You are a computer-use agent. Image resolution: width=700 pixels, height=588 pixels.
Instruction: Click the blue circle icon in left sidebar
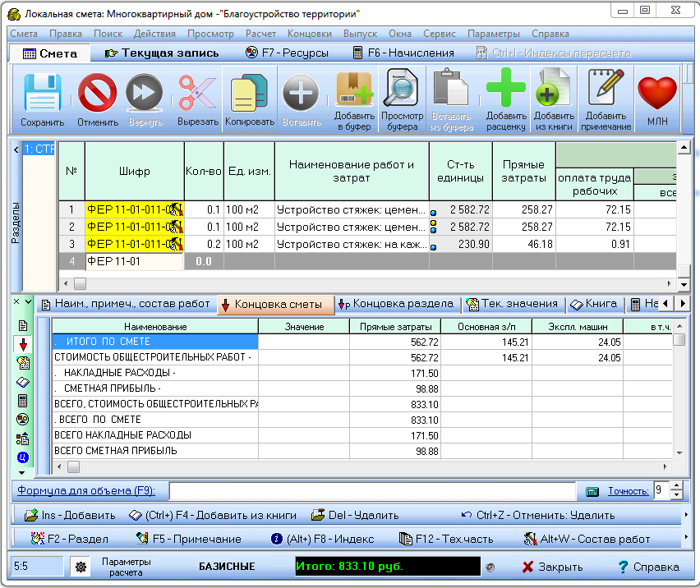[x=23, y=457]
